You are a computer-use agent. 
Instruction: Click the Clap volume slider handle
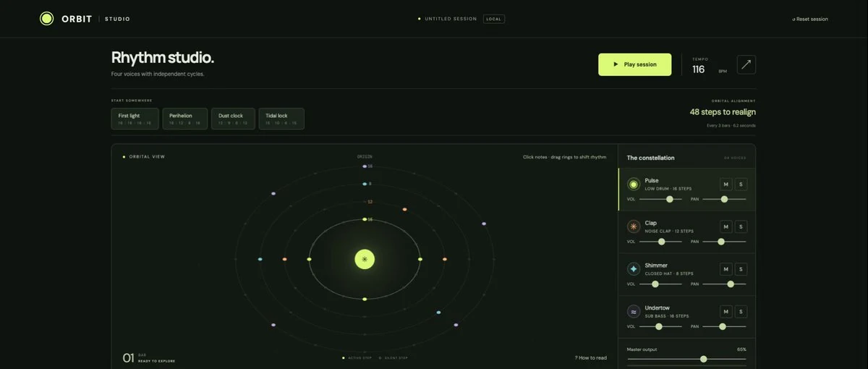coord(661,242)
